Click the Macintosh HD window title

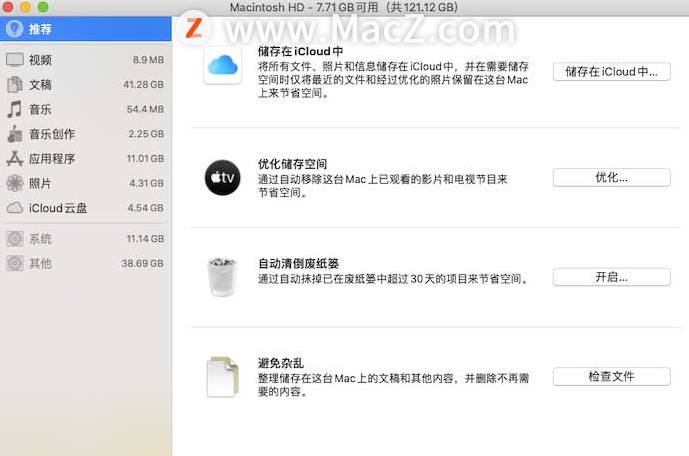(x=344, y=7)
